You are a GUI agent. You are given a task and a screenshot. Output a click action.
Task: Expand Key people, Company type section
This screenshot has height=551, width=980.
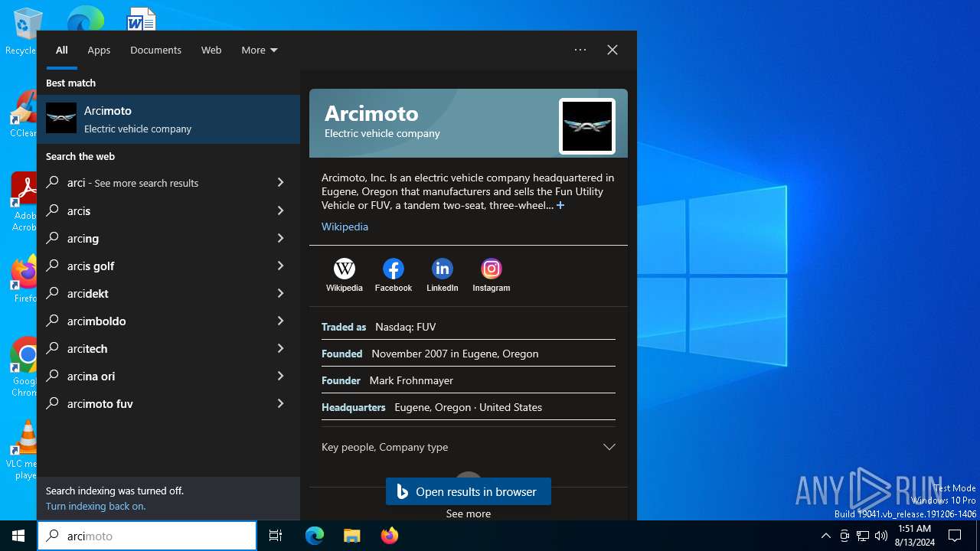tap(469, 447)
